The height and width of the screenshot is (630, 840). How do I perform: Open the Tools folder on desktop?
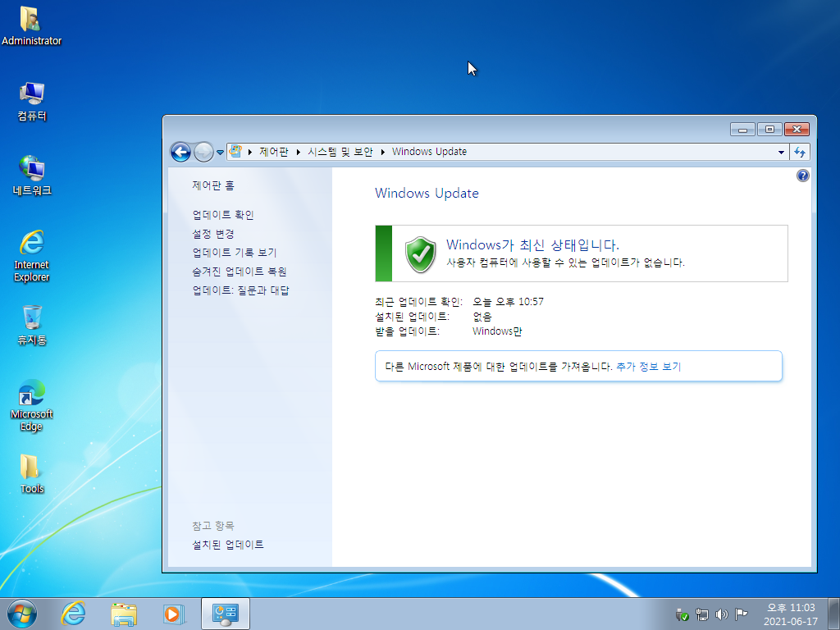pyautogui.click(x=32, y=473)
